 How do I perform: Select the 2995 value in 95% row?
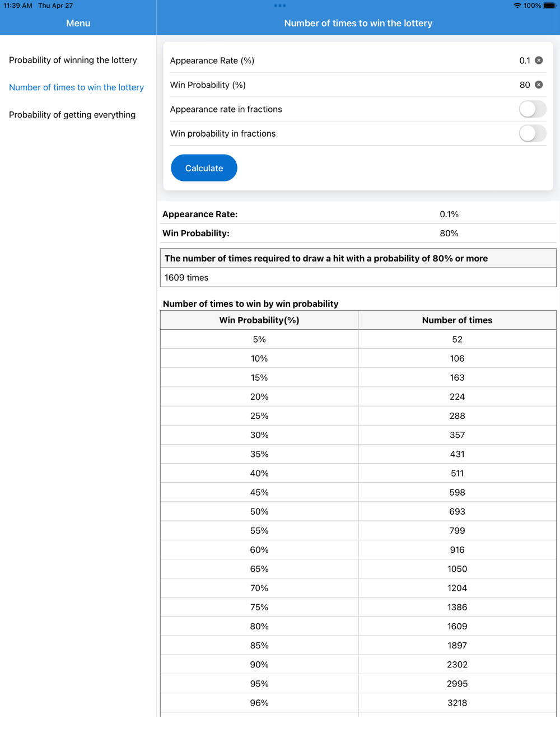[x=457, y=684]
